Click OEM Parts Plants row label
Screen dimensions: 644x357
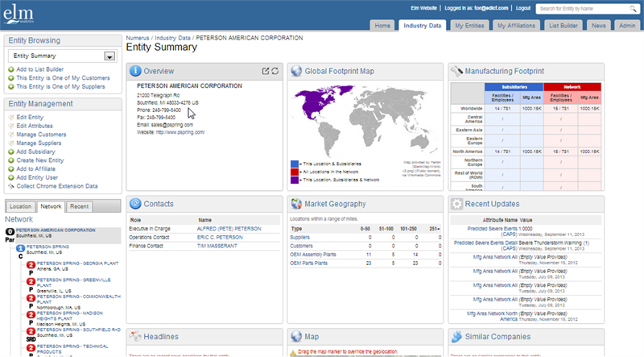coord(309,264)
